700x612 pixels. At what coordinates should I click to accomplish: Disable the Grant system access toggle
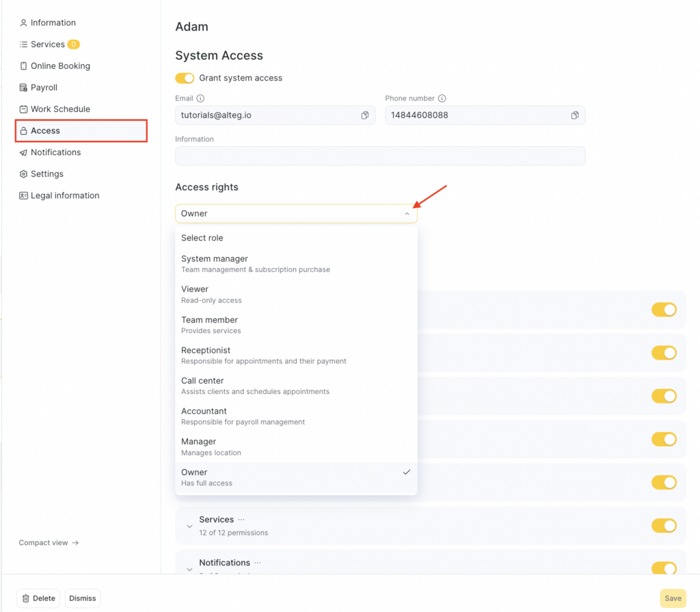185,78
